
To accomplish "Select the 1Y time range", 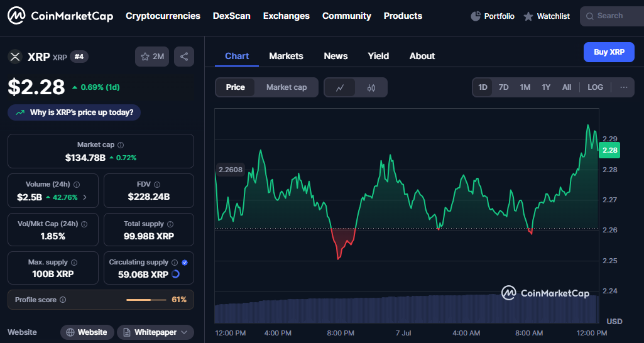I will 546,87.
